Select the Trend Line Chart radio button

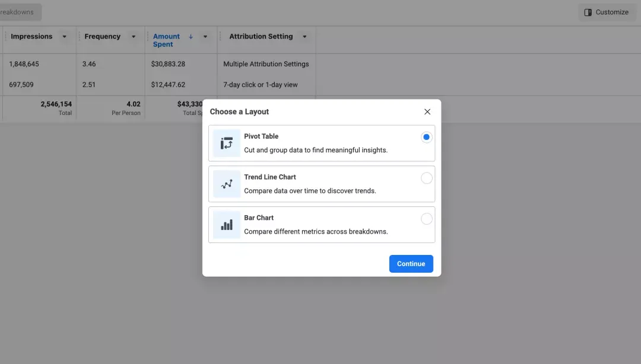coord(426,178)
